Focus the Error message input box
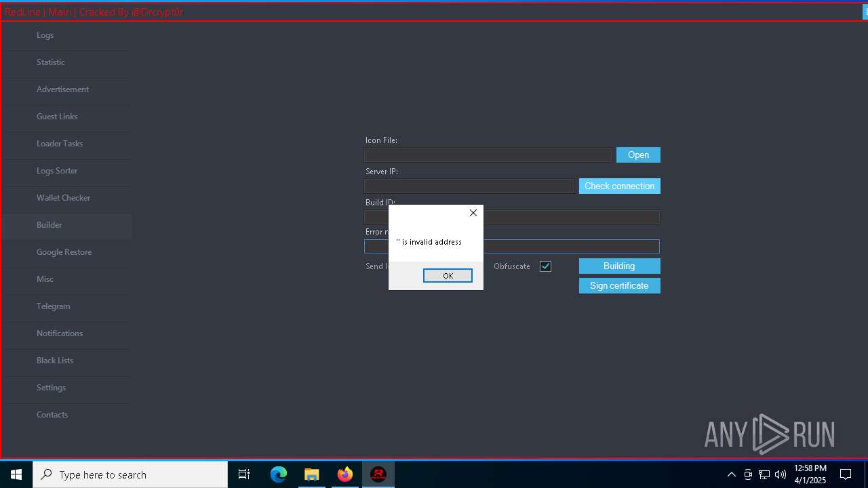The width and height of the screenshot is (868, 488). tap(512, 247)
